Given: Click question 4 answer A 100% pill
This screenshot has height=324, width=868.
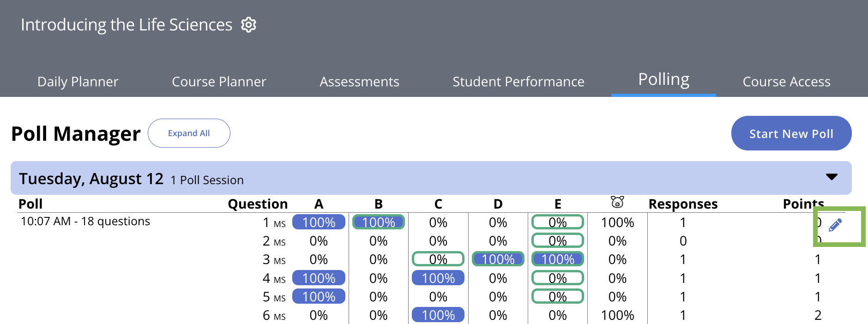Looking at the screenshot, I should tap(319, 278).
